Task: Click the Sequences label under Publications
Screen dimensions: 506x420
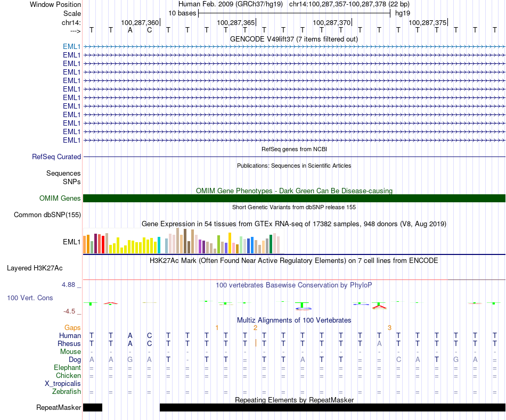Action: (x=63, y=173)
